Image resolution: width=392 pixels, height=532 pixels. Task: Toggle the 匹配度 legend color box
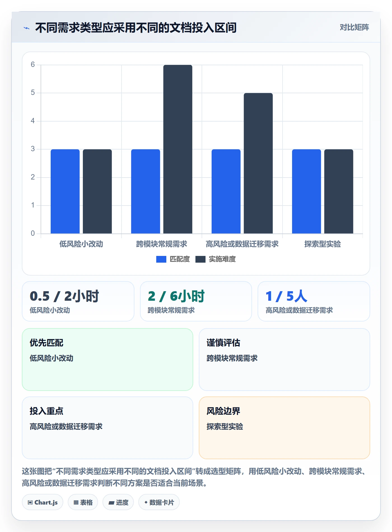pyautogui.click(x=161, y=259)
